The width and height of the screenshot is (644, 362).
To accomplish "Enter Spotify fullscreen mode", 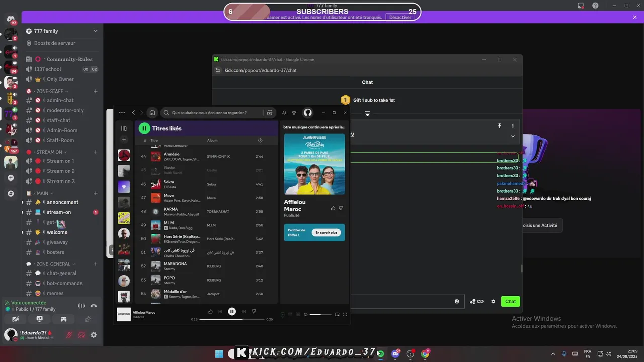I will click(345, 315).
